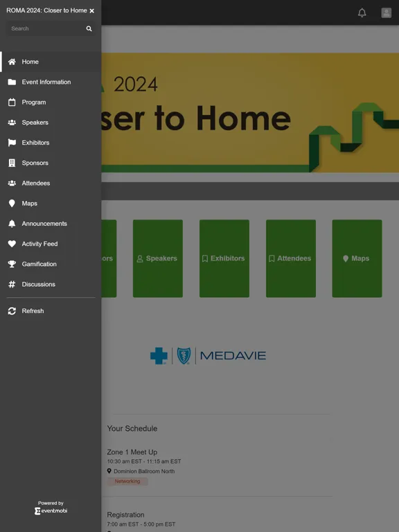Go to Speakers label in sidebar menu
399x532 pixels.
pos(35,123)
